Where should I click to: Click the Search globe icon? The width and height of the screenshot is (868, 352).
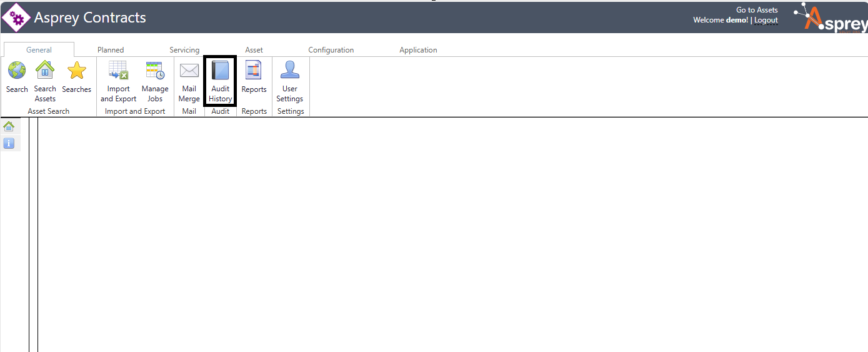point(17,71)
